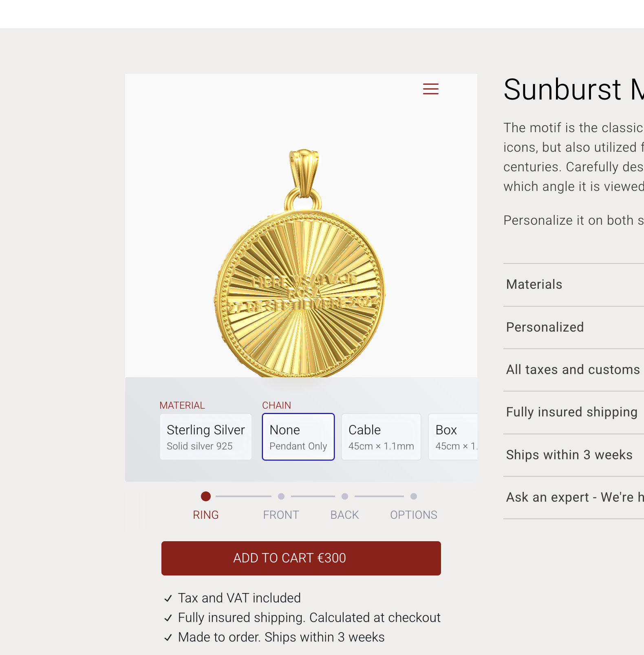Select the Cable 45cm chain option
644x655 pixels.
click(x=381, y=437)
